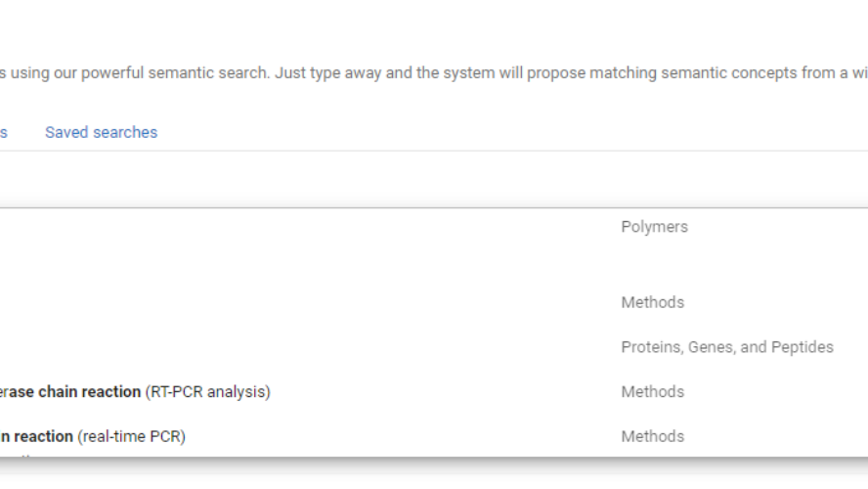Choose the Methods suggestion directly below Polymers
The height and width of the screenshot is (489, 868).
pyautogui.click(x=652, y=302)
